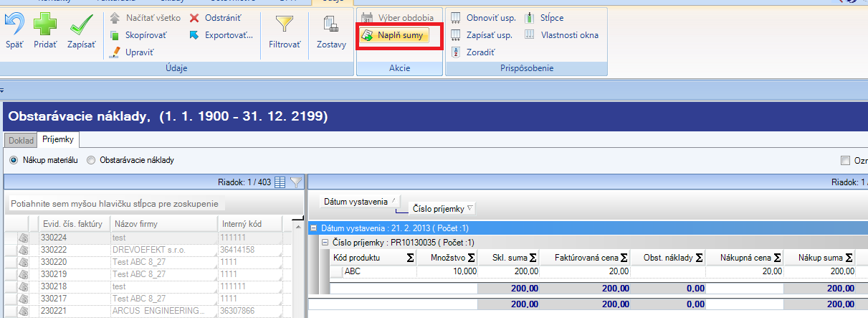Sort by Interný kód column header
The width and height of the screenshot is (868, 318).
[x=251, y=224]
